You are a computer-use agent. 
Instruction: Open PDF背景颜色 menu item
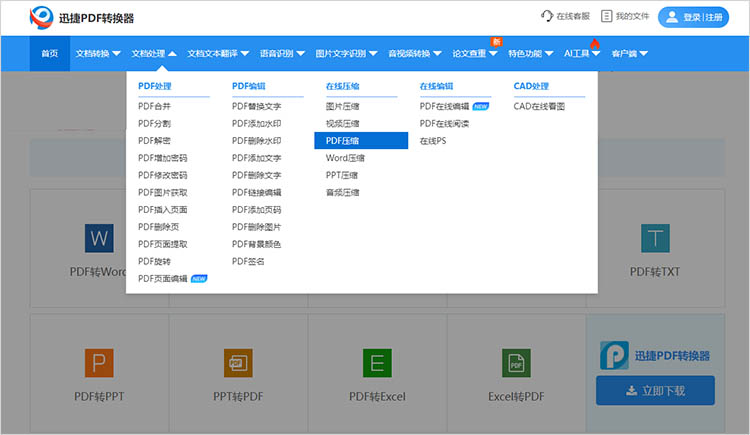point(256,244)
